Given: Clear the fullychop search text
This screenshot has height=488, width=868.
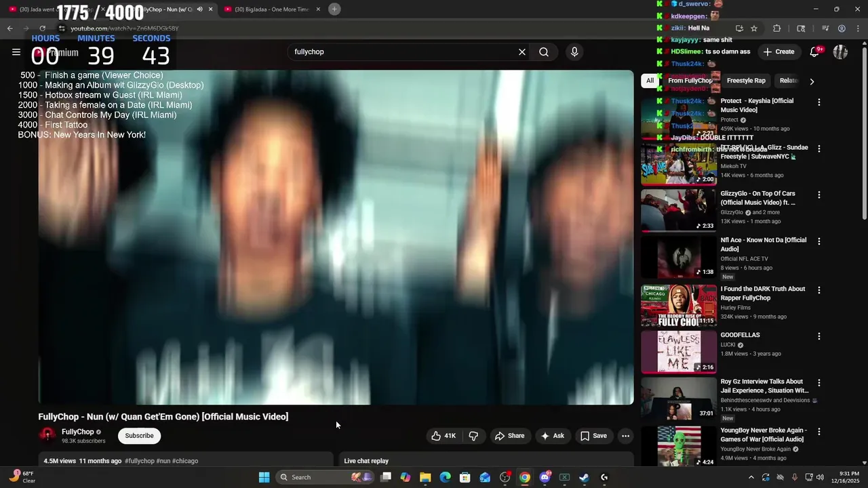Looking at the screenshot, I should coord(522,52).
